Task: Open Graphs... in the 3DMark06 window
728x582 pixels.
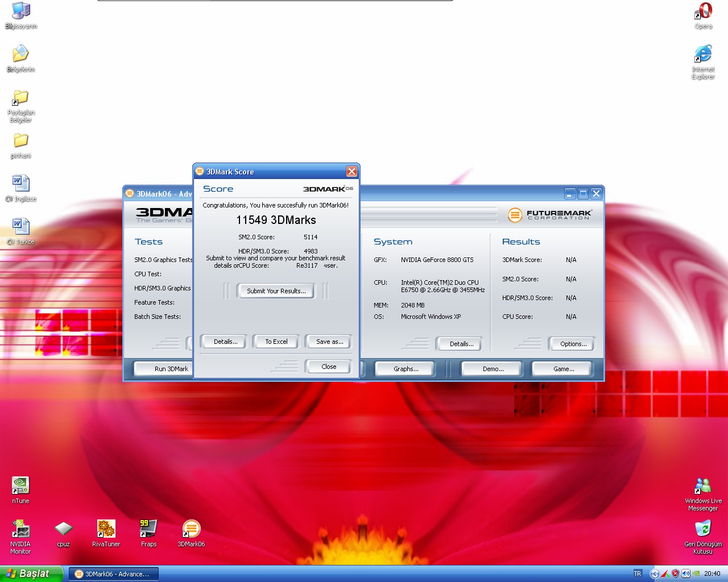Action: coord(406,369)
